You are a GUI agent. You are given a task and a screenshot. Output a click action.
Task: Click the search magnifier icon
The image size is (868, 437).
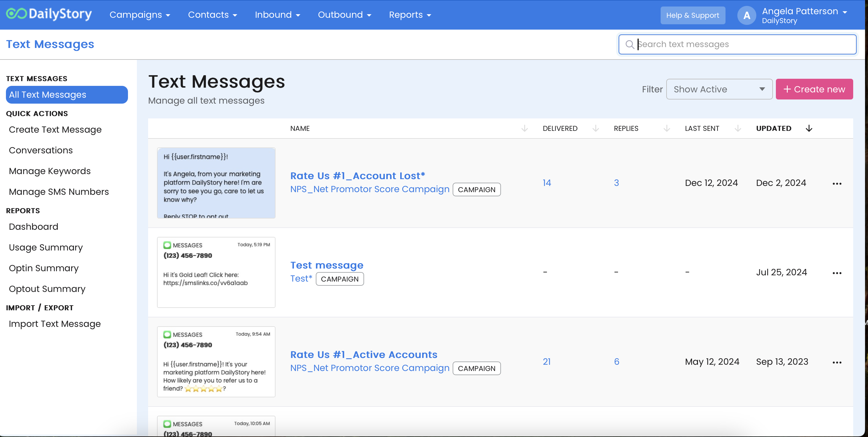point(630,44)
